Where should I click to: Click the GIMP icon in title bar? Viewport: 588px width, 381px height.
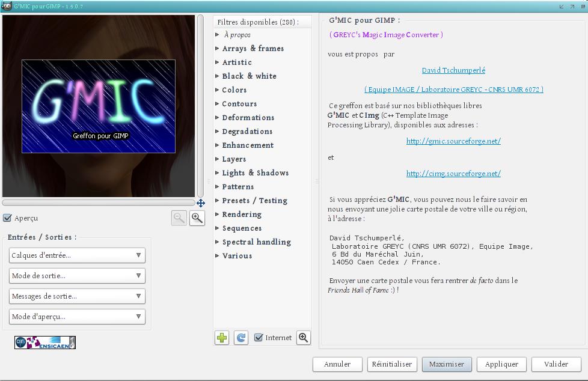(x=6, y=6)
